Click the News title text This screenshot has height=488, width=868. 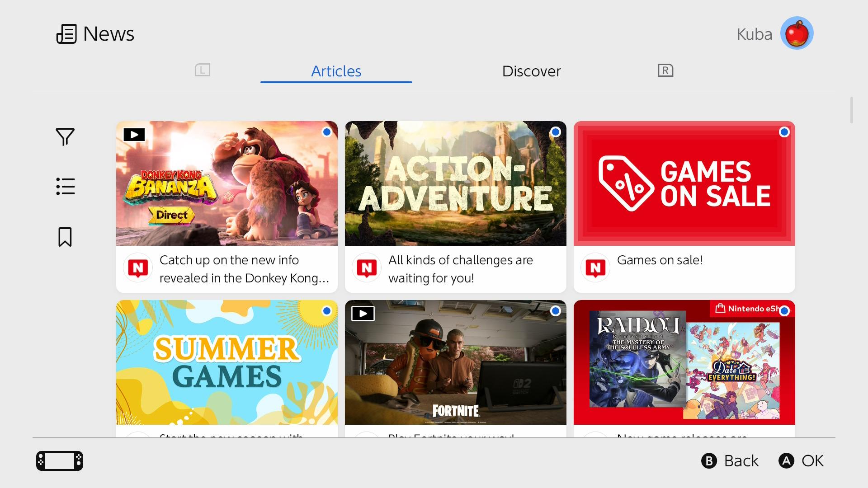tap(108, 34)
